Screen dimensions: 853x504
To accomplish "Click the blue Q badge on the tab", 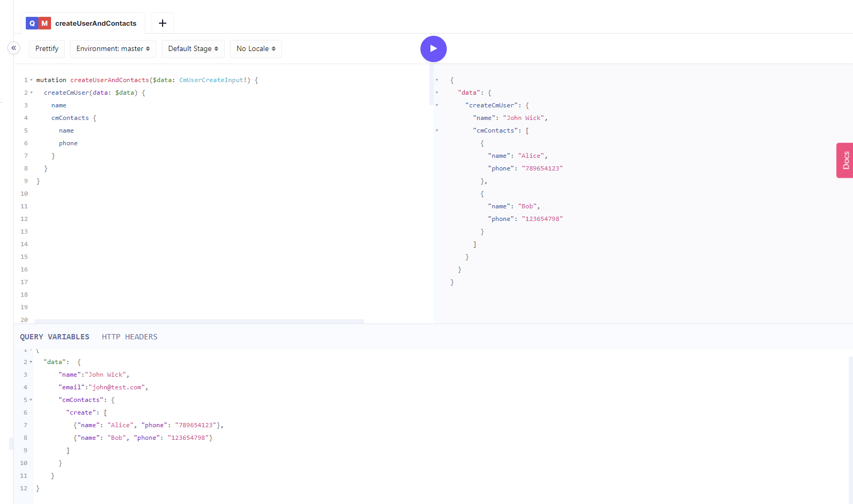I will coord(32,23).
